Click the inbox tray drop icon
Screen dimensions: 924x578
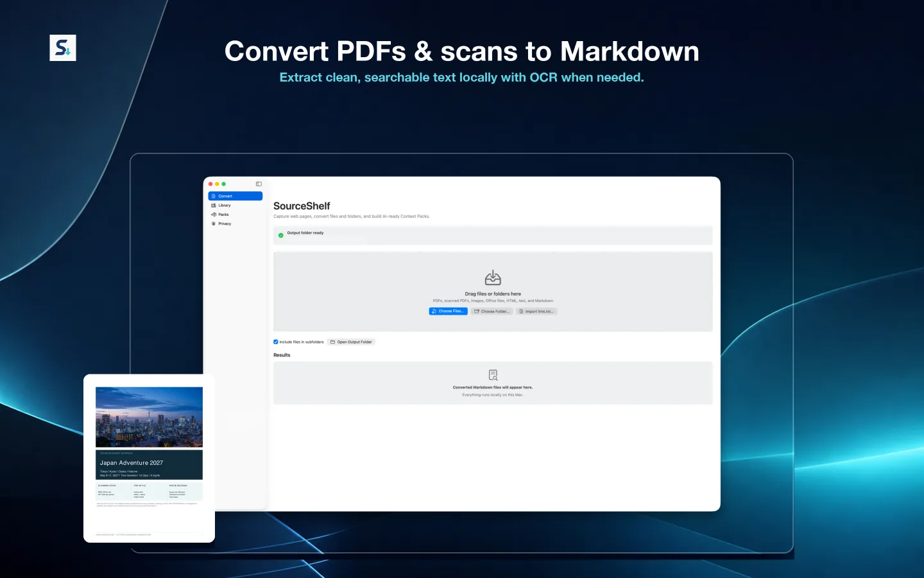tap(493, 278)
